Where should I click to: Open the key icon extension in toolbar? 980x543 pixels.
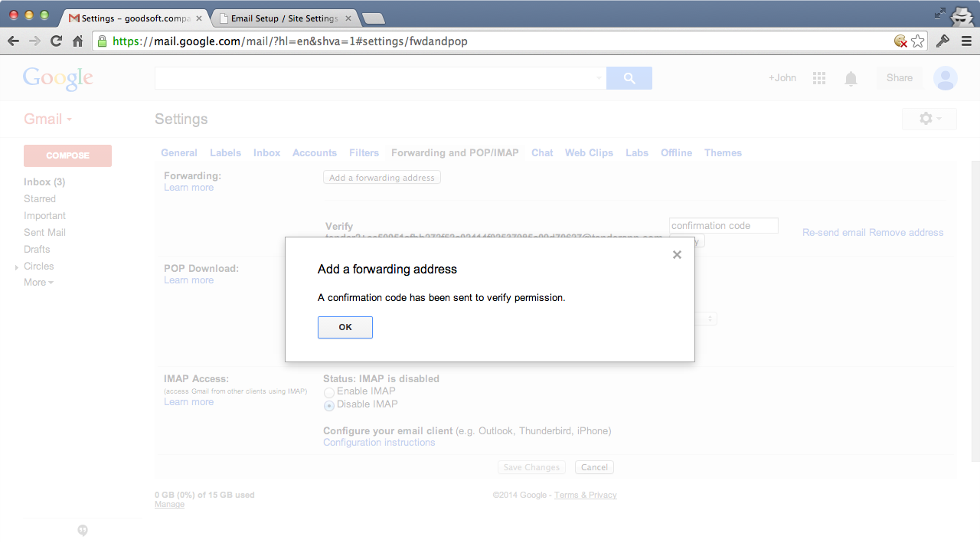[943, 41]
